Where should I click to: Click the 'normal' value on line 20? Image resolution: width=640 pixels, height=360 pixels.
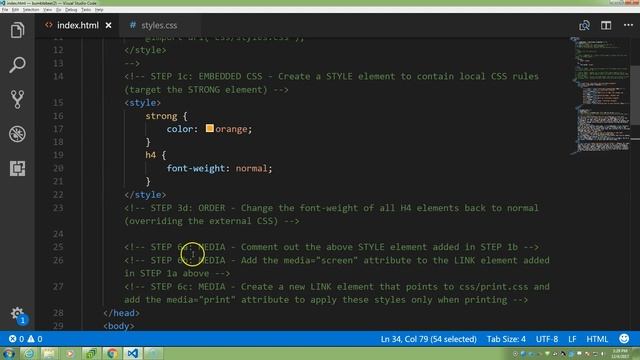251,168
